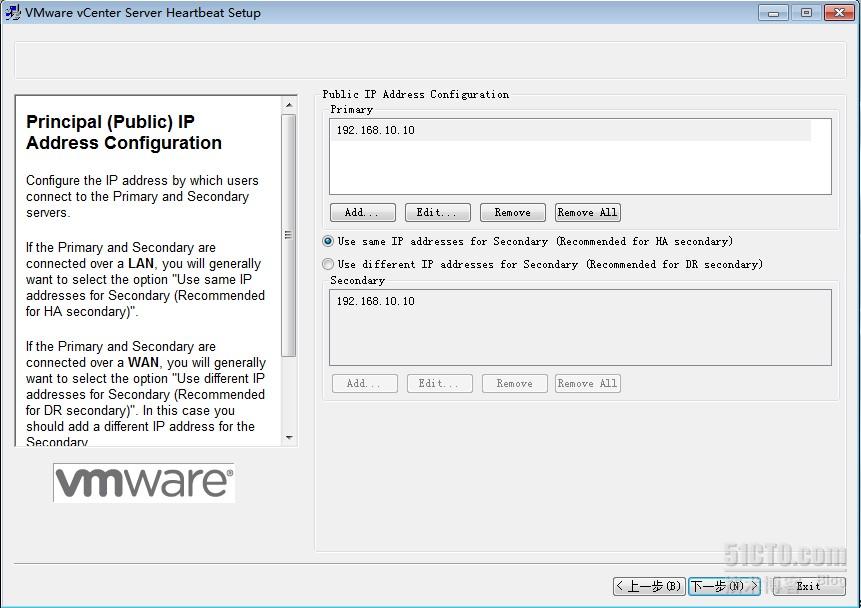
Task: Select 192.168.10.10 in the Secondary list
Action: [376, 301]
